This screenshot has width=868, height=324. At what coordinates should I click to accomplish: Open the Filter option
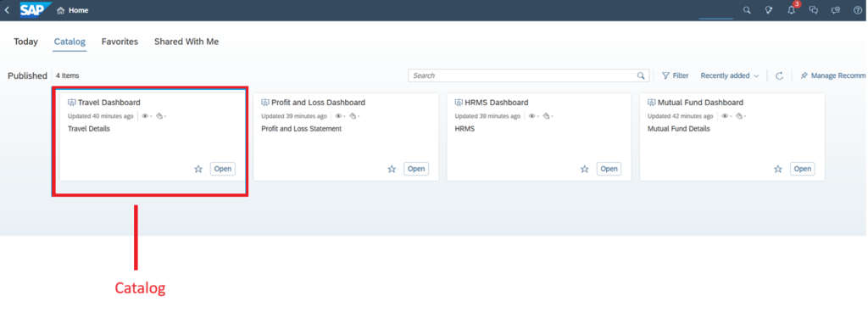coord(676,75)
